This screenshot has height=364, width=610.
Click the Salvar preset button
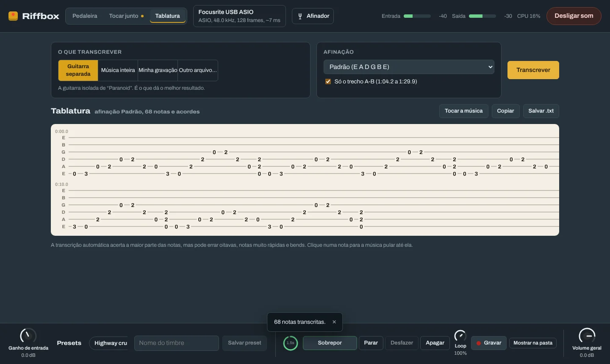(x=244, y=343)
